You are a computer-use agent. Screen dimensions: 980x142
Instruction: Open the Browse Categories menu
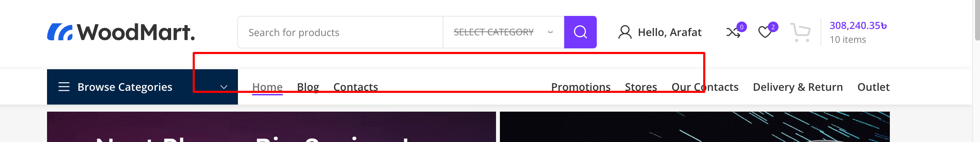point(142,87)
